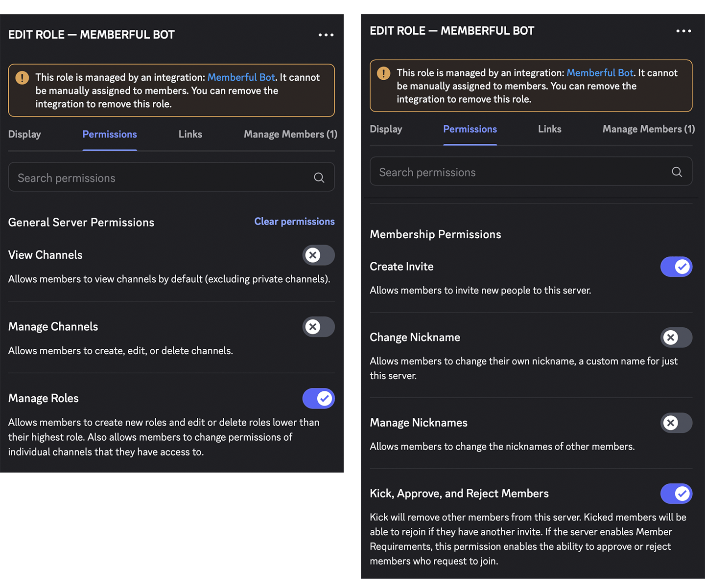Disable the Create Invite toggle
The width and height of the screenshot is (705, 588).
677,267
